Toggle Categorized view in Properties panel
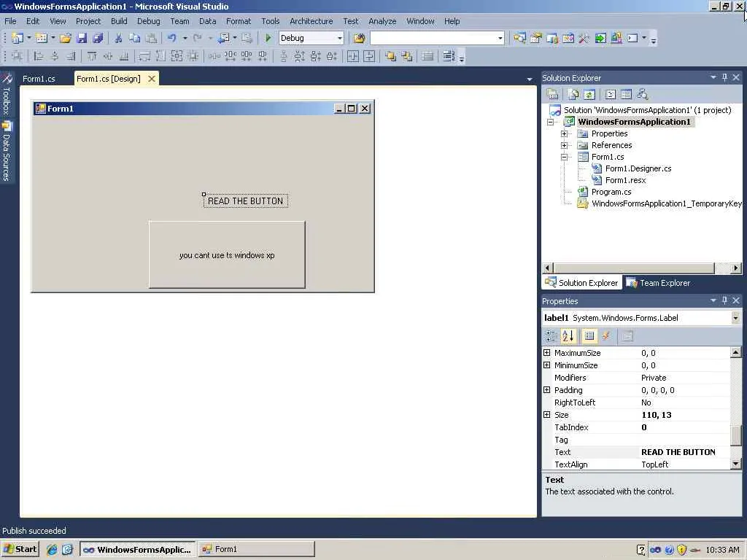Viewport: 747px width, 560px height. [551, 336]
